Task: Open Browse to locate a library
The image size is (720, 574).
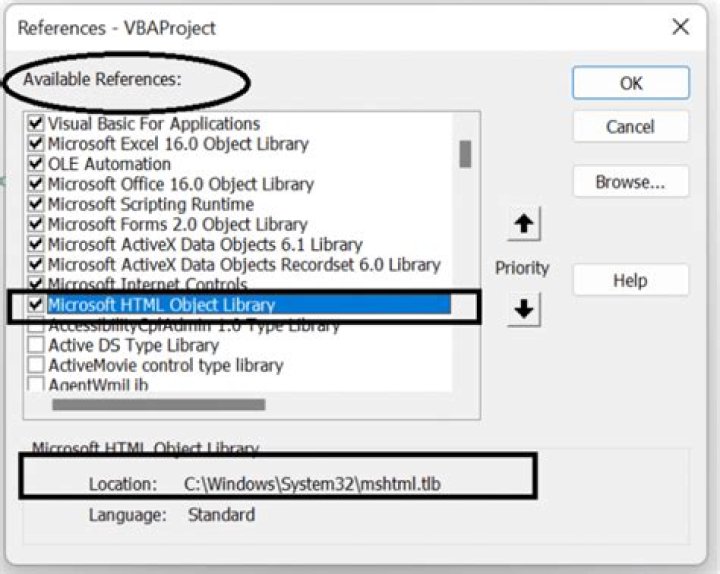Action: coord(631,181)
